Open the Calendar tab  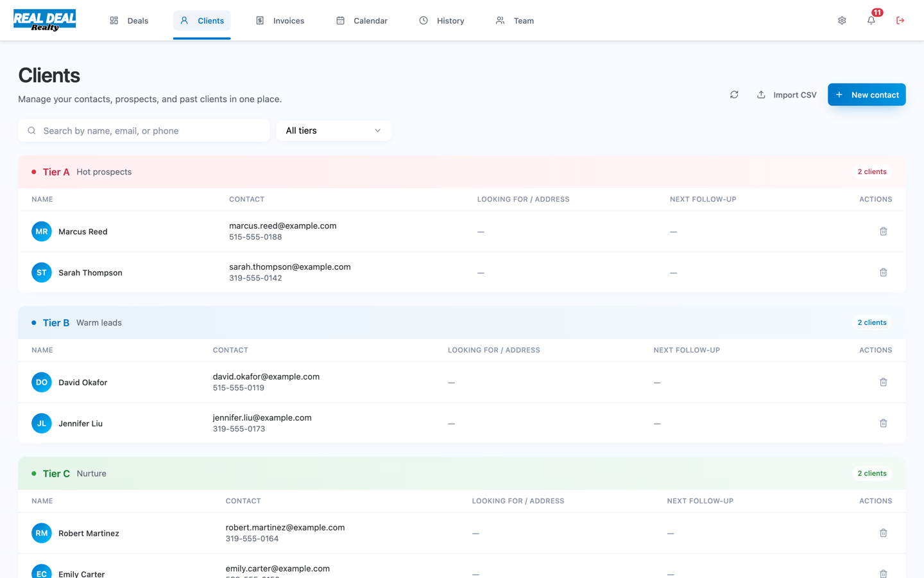[x=362, y=21]
